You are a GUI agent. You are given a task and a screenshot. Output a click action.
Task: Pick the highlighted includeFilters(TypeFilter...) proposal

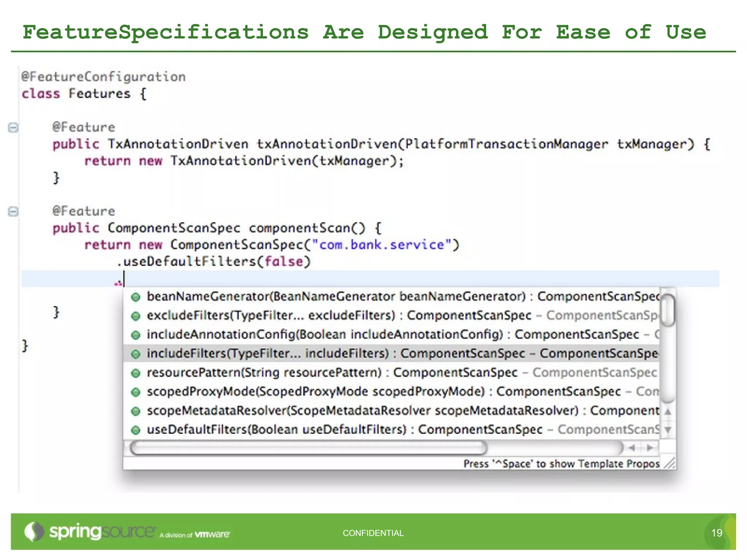391,353
